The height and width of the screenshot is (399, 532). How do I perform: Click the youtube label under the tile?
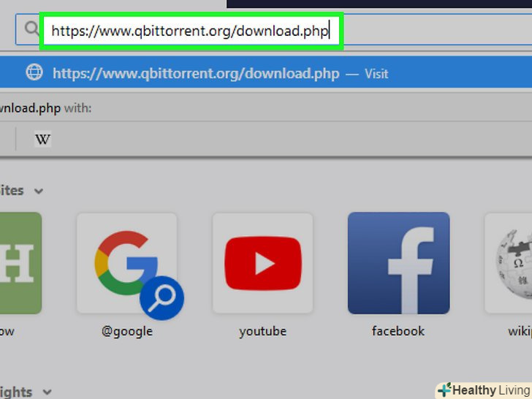tap(262, 331)
